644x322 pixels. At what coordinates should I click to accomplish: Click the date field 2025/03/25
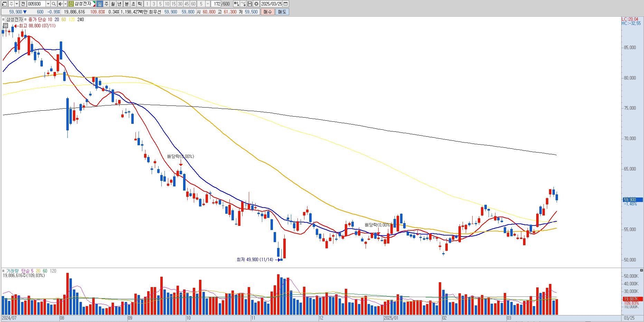(x=272, y=4)
